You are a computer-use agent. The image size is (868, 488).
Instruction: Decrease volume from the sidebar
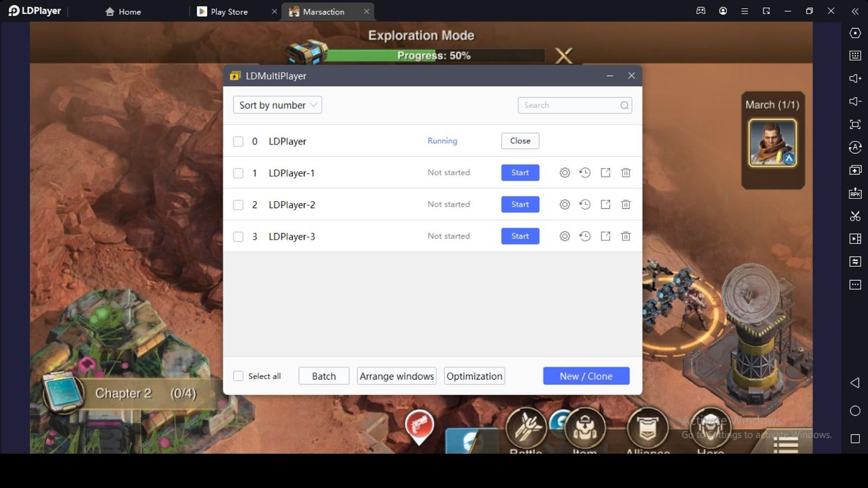(x=855, y=101)
